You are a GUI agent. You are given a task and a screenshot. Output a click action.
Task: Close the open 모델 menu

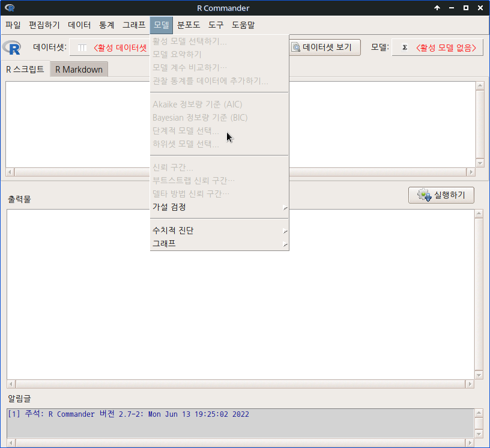[x=162, y=25]
